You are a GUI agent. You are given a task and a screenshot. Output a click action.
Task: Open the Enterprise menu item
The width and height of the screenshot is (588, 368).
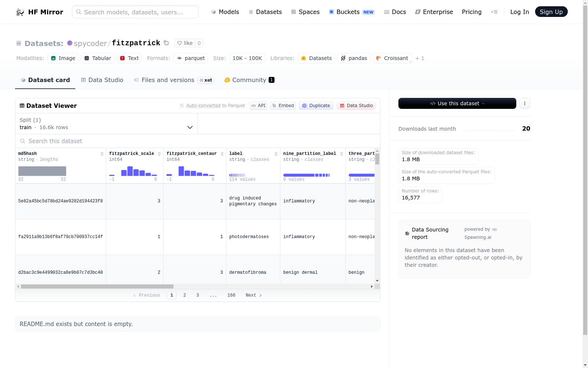pos(434,12)
